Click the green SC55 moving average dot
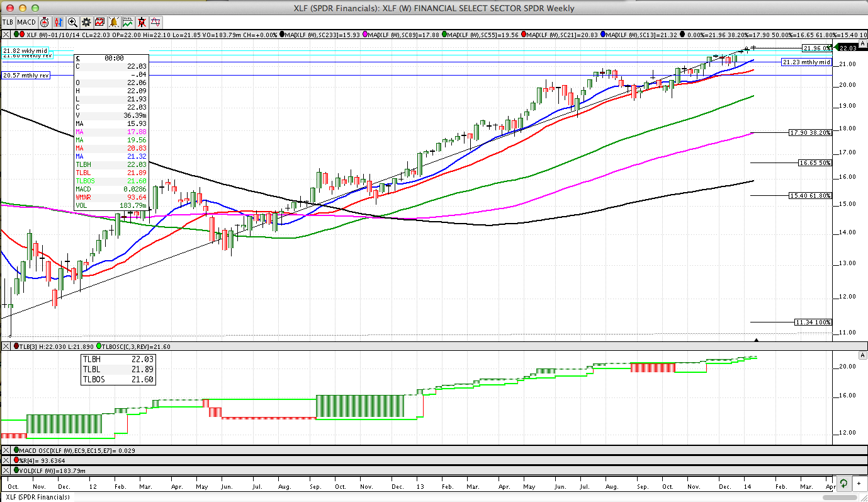Screen dimensions: 868x502 click(x=444, y=35)
